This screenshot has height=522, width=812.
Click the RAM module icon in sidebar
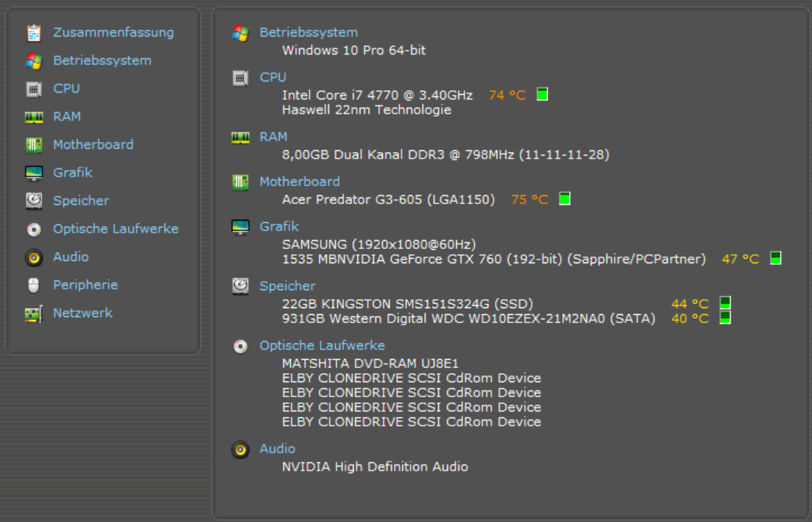tap(34, 117)
